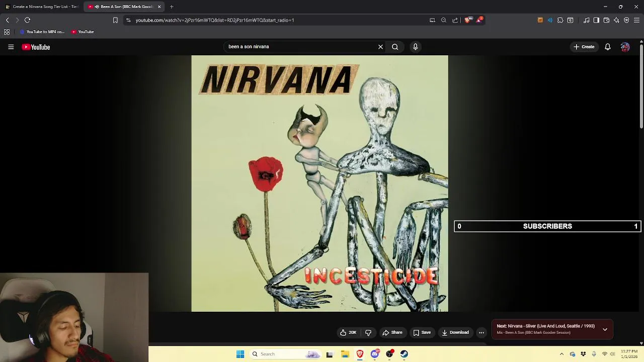Open Leo AI sparkle icon
The height and width of the screenshot is (362, 644).
(616, 20)
